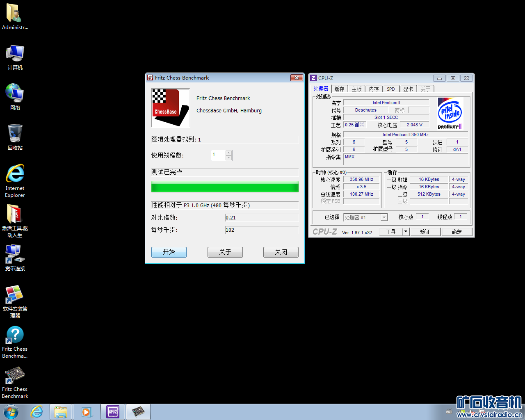
Task: Click the 指令集 value MMX
Action: (406, 159)
